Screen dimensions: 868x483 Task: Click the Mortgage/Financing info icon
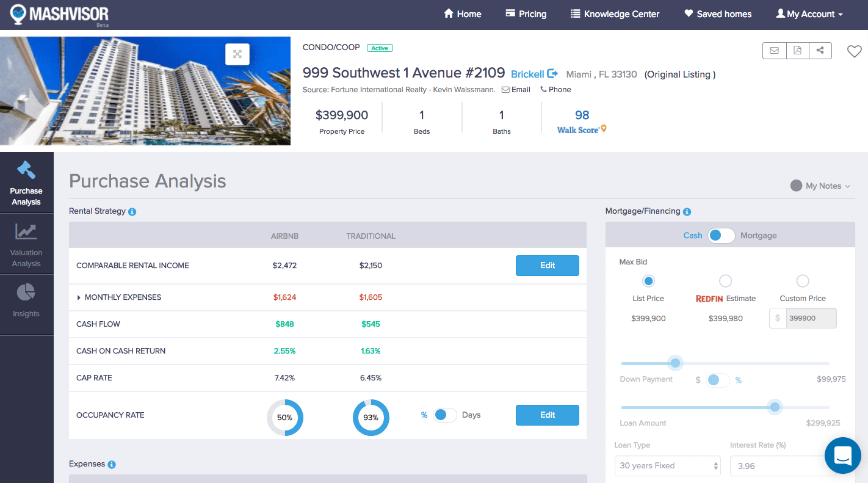pos(687,212)
